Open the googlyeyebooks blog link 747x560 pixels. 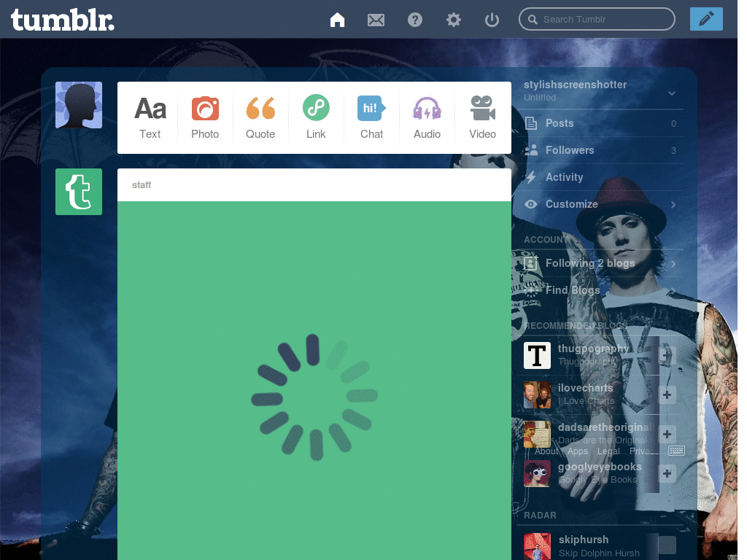(x=600, y=467)
